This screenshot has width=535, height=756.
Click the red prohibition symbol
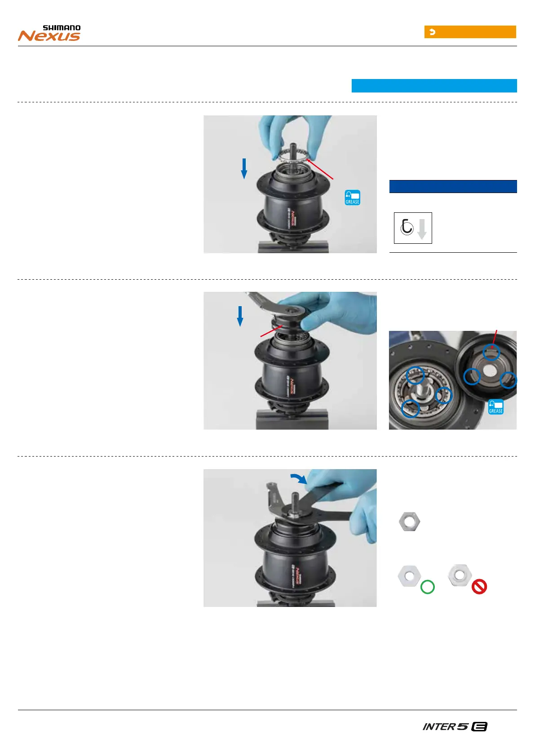click(479, 586)
